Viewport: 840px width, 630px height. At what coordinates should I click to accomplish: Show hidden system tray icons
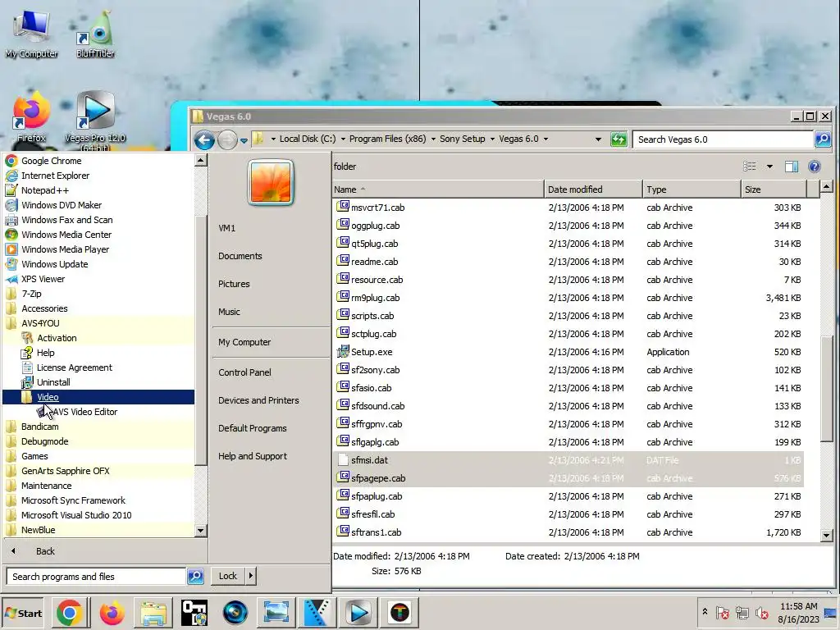point(705,612)
